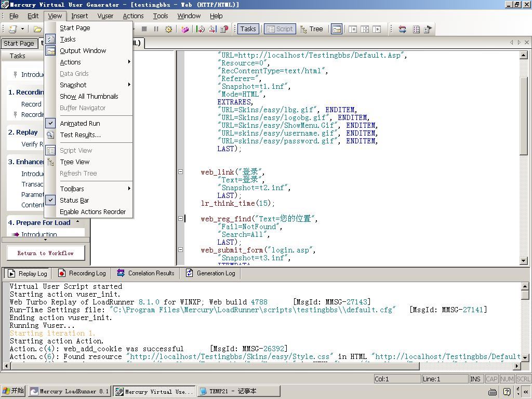Click the blue-red arrows correlation icon

(x=403, y=29)
